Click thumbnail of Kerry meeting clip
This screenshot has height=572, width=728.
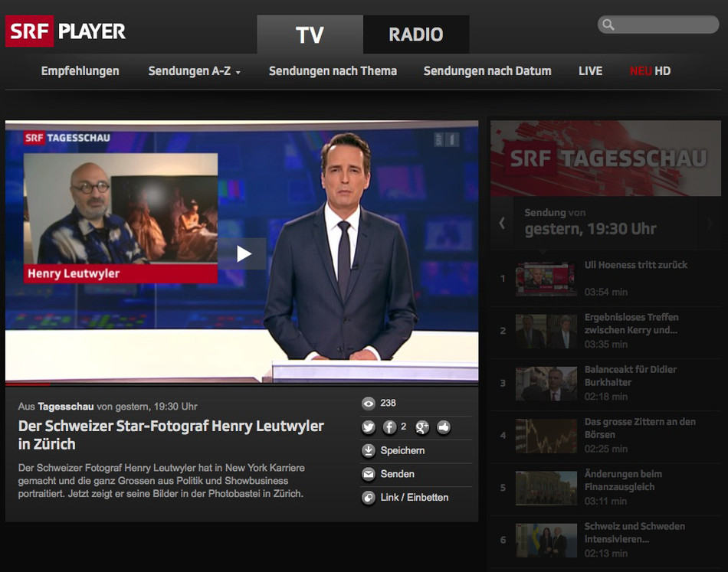(x=546, y=332)
